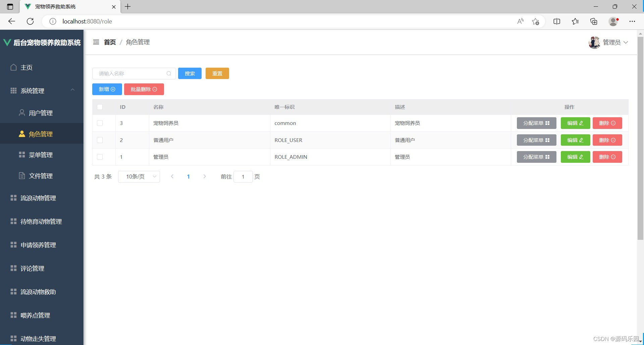
Task: Click the magnifier icon in search field
Action: [x=169, y=73]
